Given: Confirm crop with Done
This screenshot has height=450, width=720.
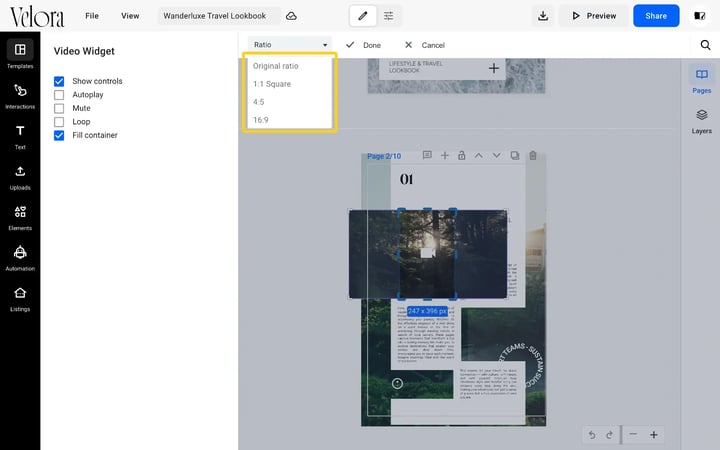Looking at the screenshot, I should click(363, 45).
